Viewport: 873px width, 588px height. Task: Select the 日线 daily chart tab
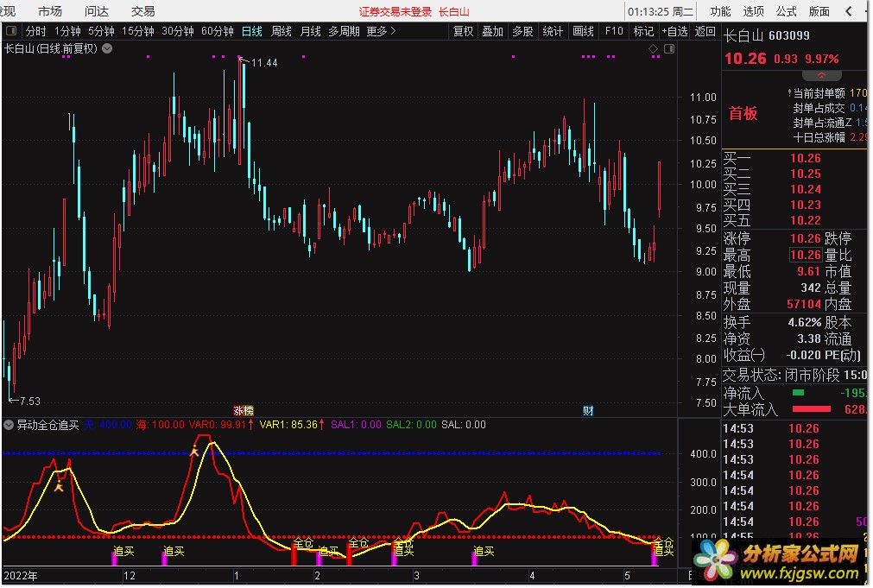[x=251, y=31]
